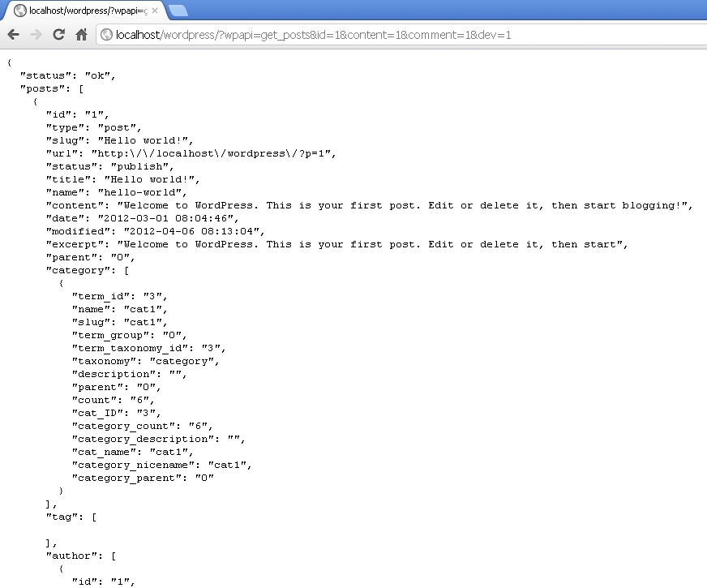
Task: Click the "status": "publish" line
Action: point(110,167)
